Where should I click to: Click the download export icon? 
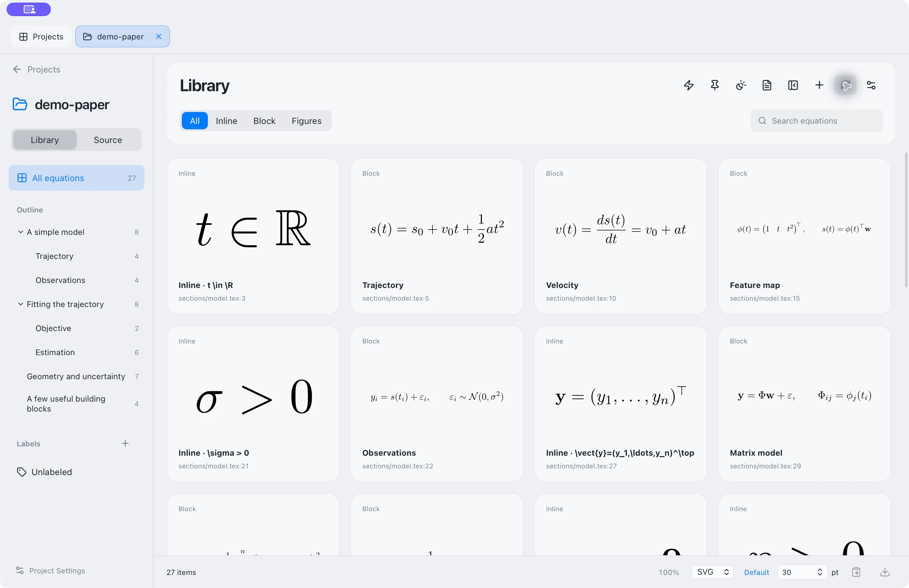tap(885, 572)
